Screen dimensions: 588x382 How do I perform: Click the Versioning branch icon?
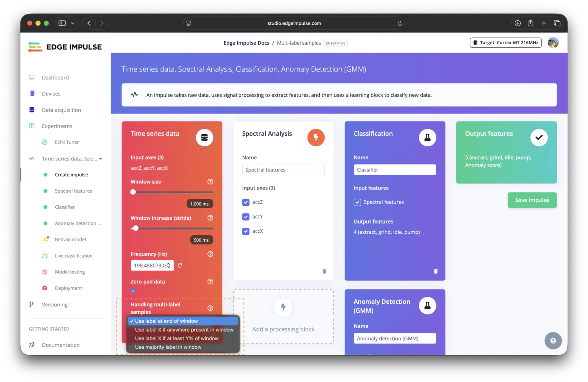[31, 304]
